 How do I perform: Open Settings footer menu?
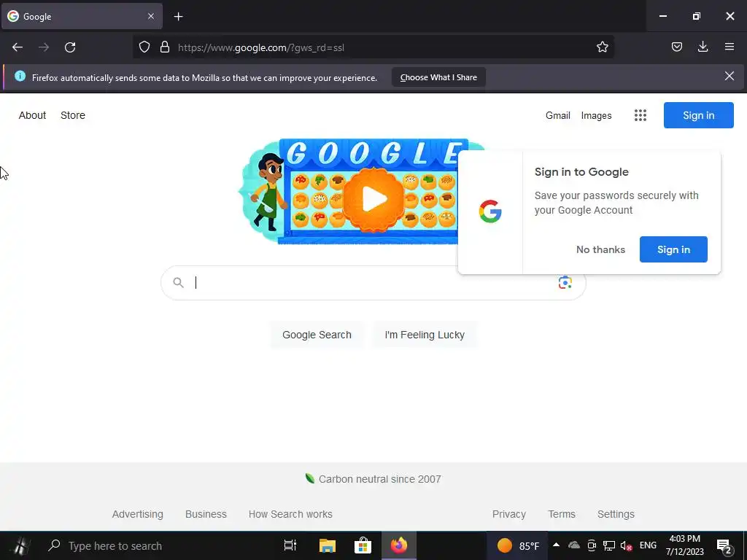point(616,514)
